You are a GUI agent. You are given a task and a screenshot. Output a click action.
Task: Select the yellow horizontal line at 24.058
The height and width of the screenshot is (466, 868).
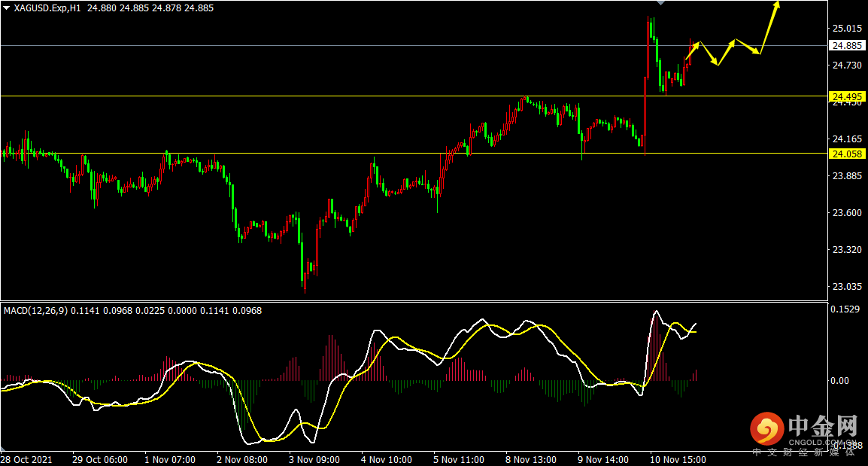[x=414, y=154]
